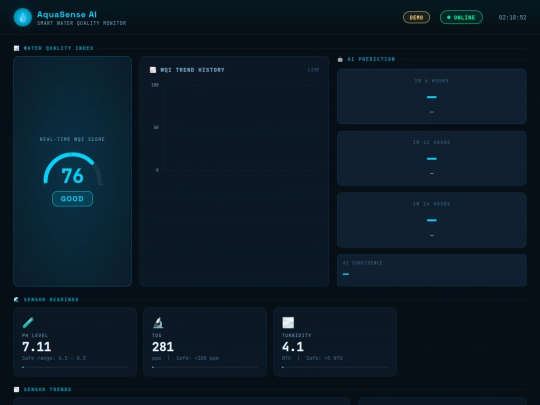This screenshot has width=540, height=405.
Task: Click the Turbidity progress bar
Action: (x=335, y=367)
